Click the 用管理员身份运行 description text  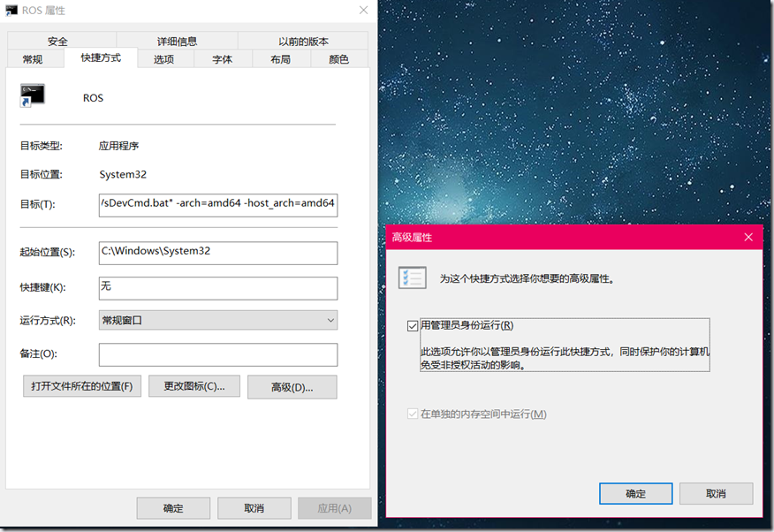(565, 358)
